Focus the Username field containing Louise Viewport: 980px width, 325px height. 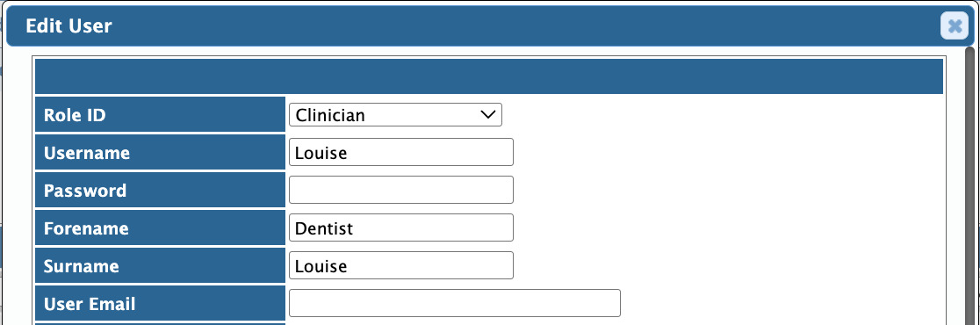(x=401, y=153)
